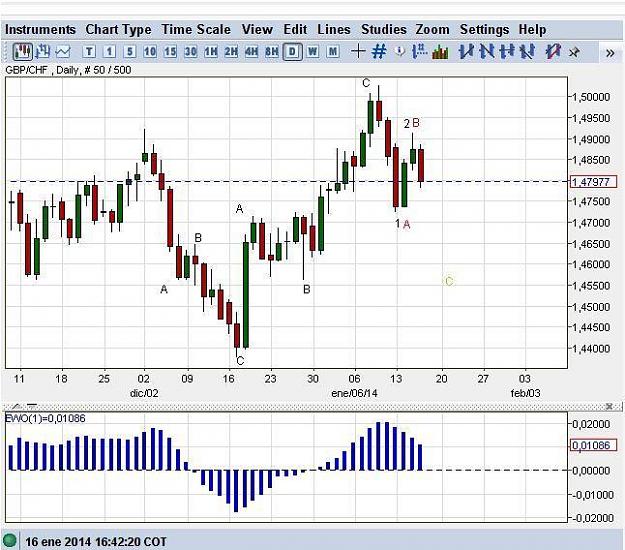Switch to 2H time scale
625x550 pixels.
[232, 52]
